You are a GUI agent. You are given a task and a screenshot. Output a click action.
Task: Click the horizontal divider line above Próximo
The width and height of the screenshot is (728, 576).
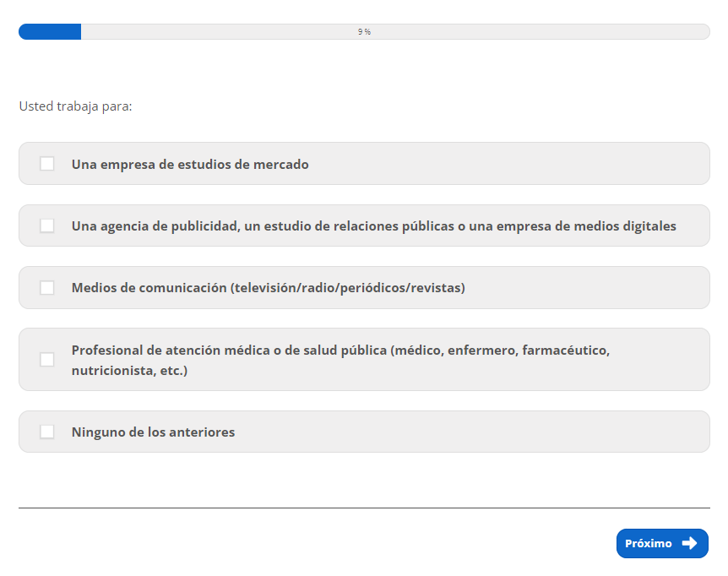364,508
